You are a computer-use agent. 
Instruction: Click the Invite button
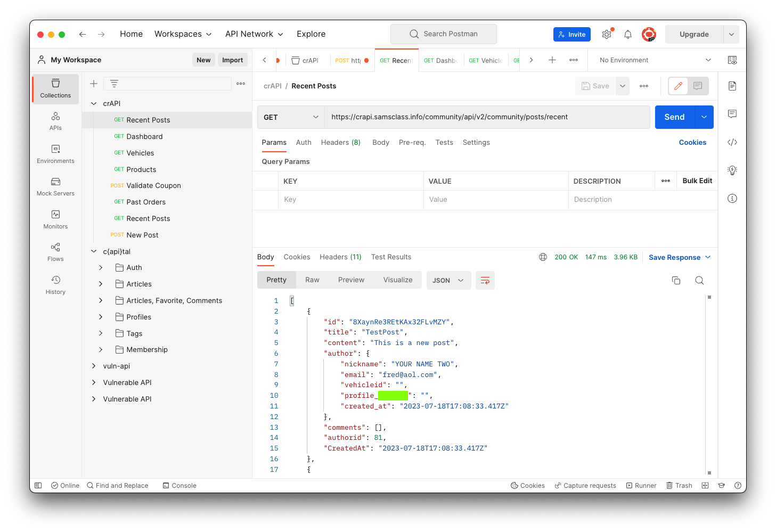572,34
